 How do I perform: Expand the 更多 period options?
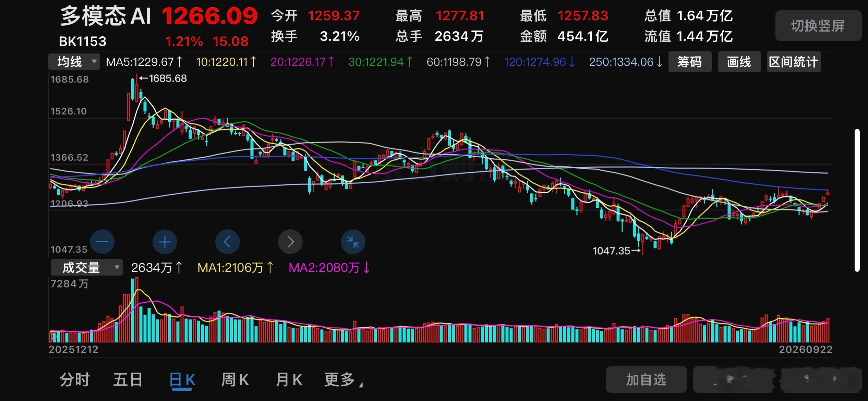tap(343, 380)
